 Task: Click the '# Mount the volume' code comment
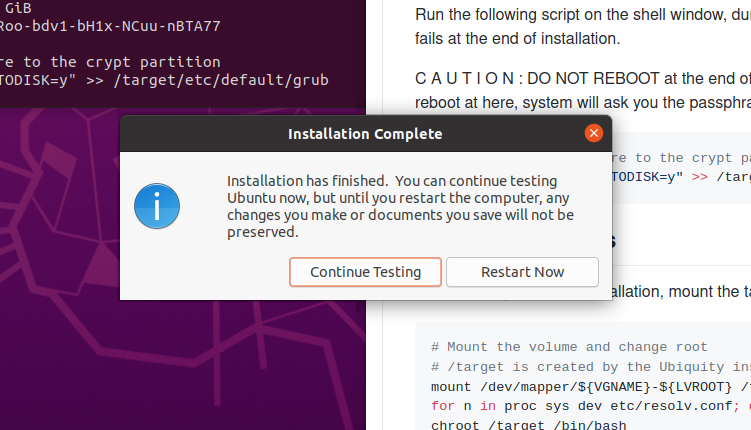pyautogui.click(x=569, y=347)
